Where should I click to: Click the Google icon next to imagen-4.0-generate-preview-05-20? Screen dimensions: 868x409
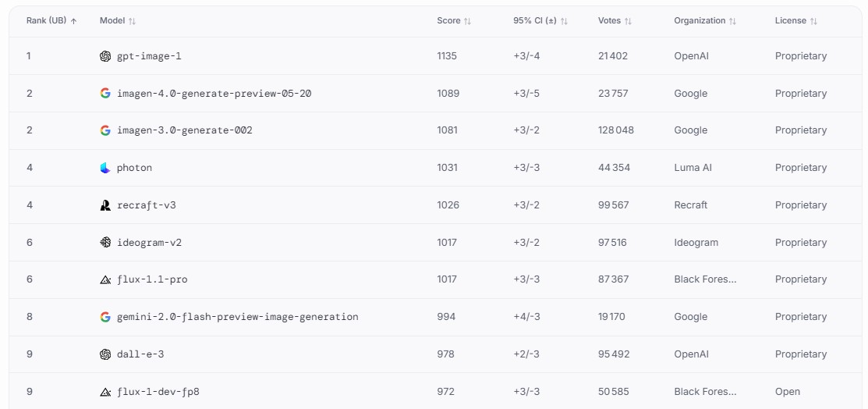[x=105, y=93]
